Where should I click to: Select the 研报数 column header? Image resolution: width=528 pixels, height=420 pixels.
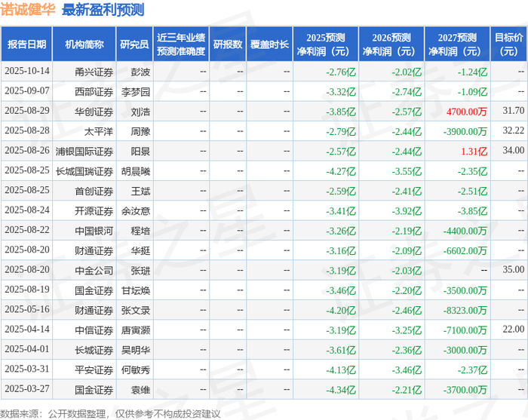[x=228, y=44]
